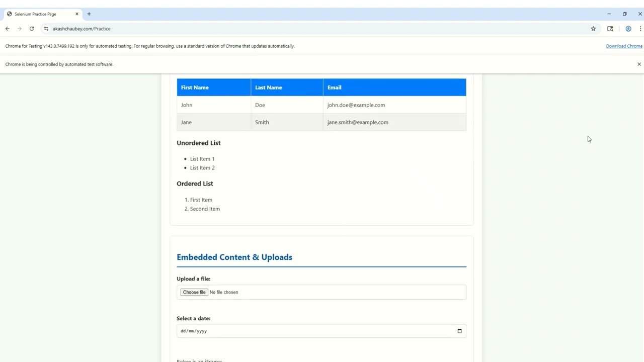Viewport: 644px width, 362px height.
Task: Click the Choose file button
Action: coord(194,292)
